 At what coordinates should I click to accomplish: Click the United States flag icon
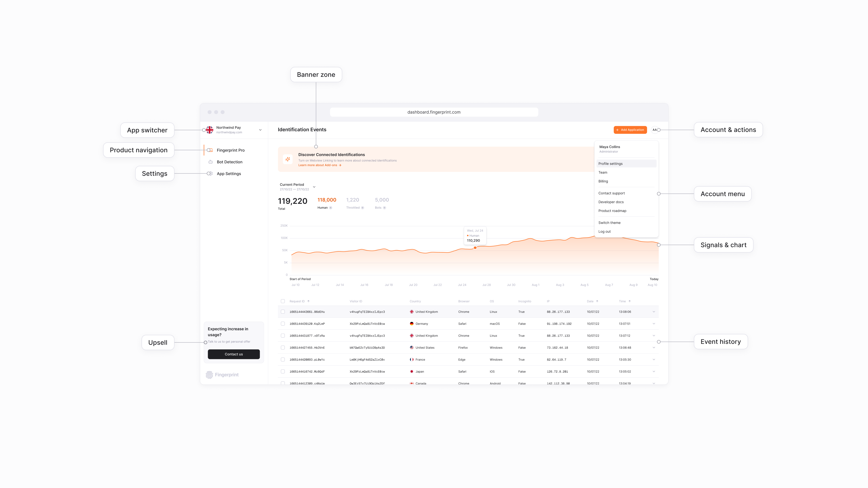pyautogui.click(x=411, y=347)
